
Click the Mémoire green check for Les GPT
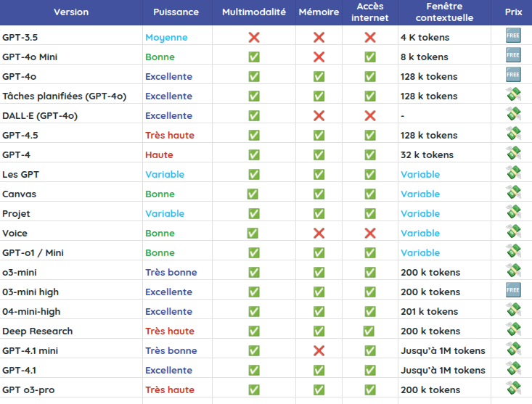point(319,175)
